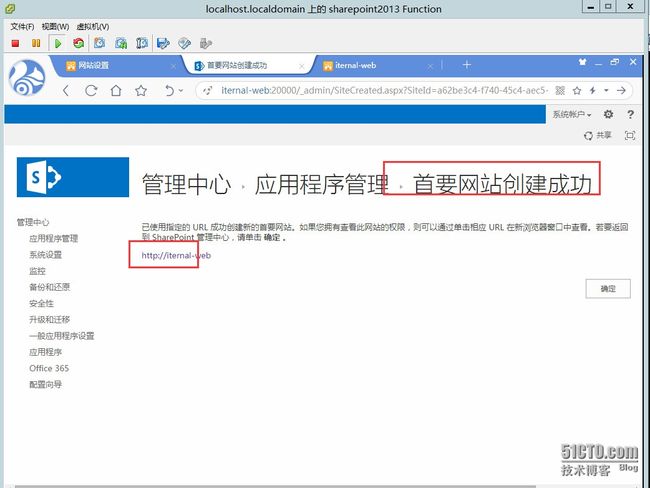Click the floppy drive connect toolbar icon

point(163,43)
